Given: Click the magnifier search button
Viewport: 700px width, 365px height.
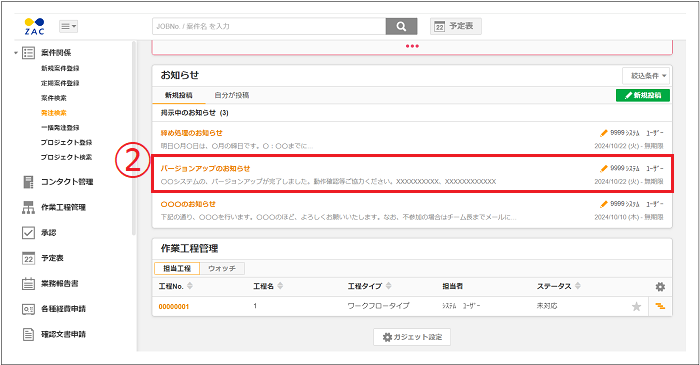Looking at the screenshot, I should 401,26.
